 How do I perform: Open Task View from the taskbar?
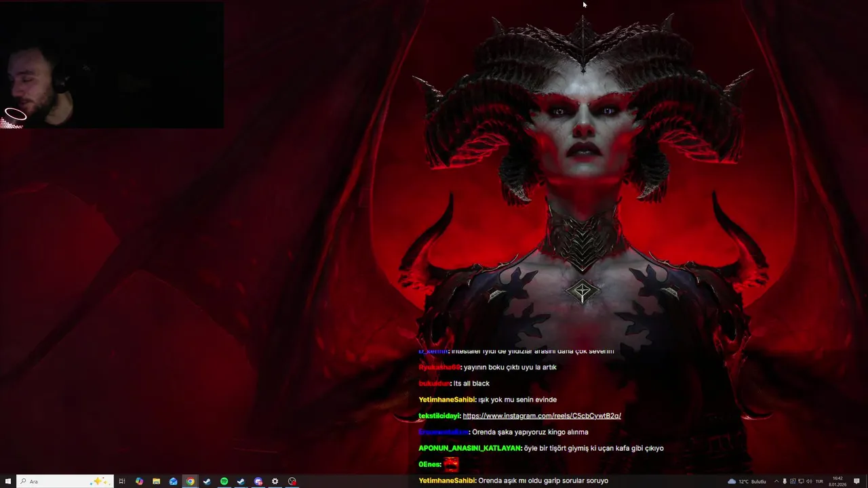point(122,481)
